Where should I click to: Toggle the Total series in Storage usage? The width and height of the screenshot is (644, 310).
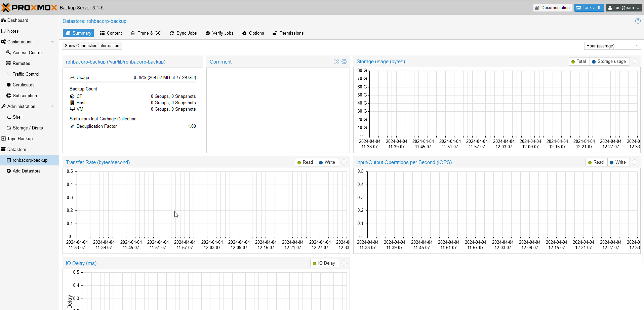579,62
